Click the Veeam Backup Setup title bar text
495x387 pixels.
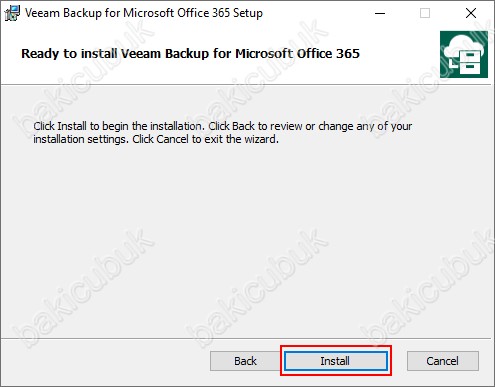pyautogui.click(x=144, y=13)
